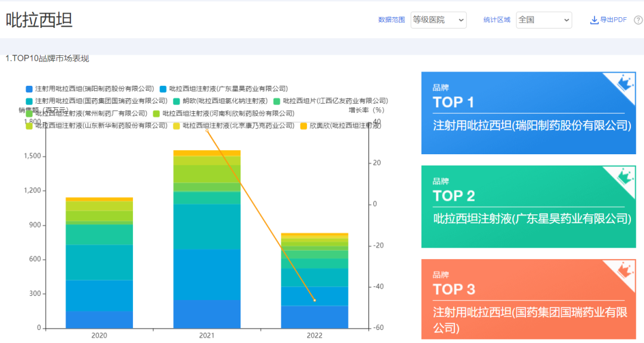This screenshot has height=343, width=644.
Task: Toggle legend 吡拉西坦注射液(常州制药厂有限公司)
Action: click(86, 113)
